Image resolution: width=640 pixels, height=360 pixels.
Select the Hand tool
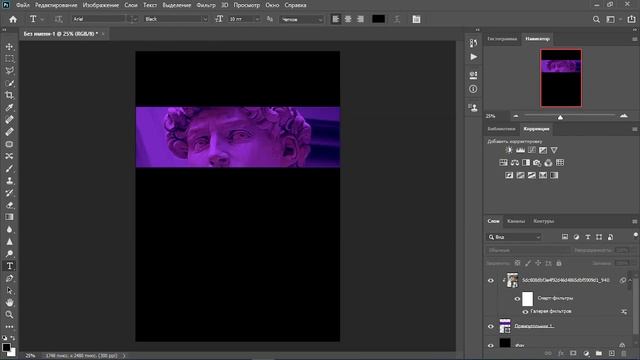9,302
